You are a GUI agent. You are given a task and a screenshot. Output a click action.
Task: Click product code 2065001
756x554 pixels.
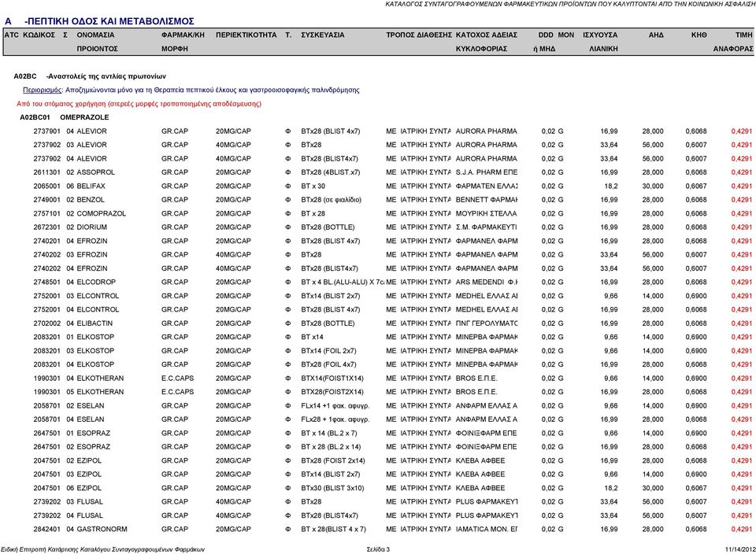click(x=46, y=186)
